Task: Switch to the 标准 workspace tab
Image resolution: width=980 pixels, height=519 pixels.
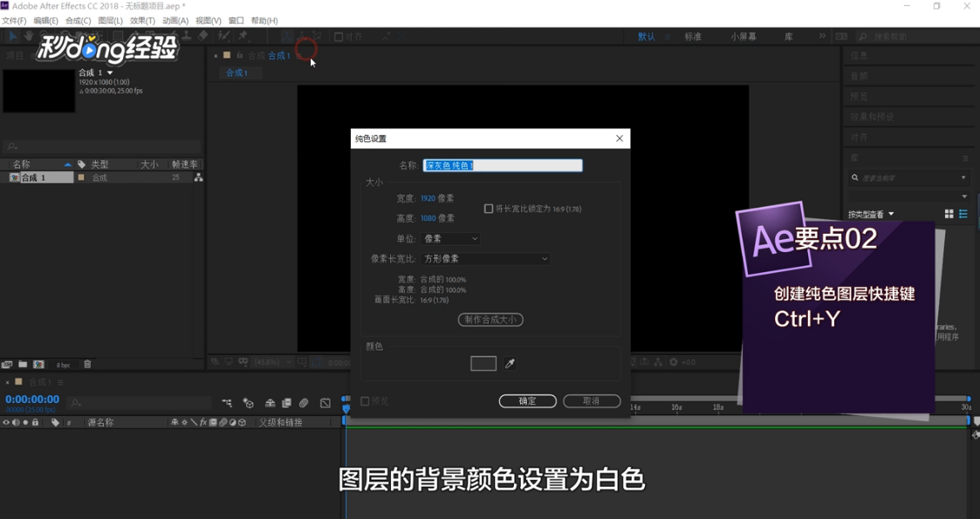Action: (x=693, y=37)
